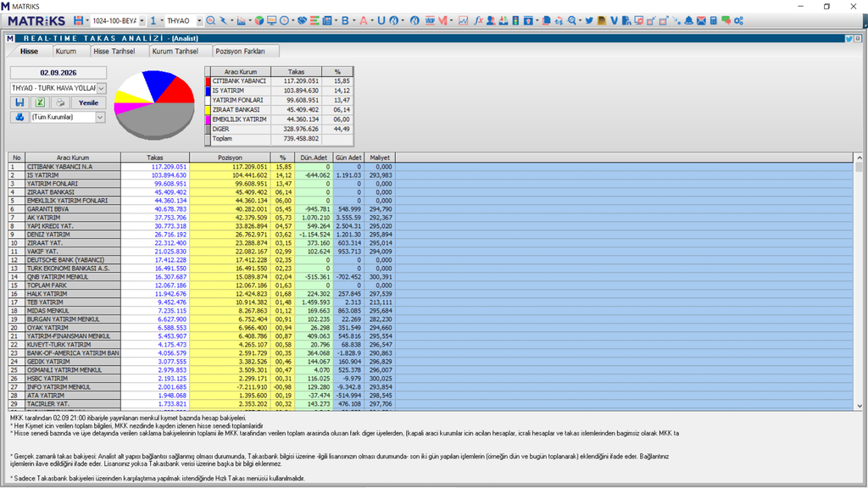The height and width of the screenshot is (488, 868).
Task: Open the 1024-100-BEYA layout dropdown
Action: pos(142,20)
